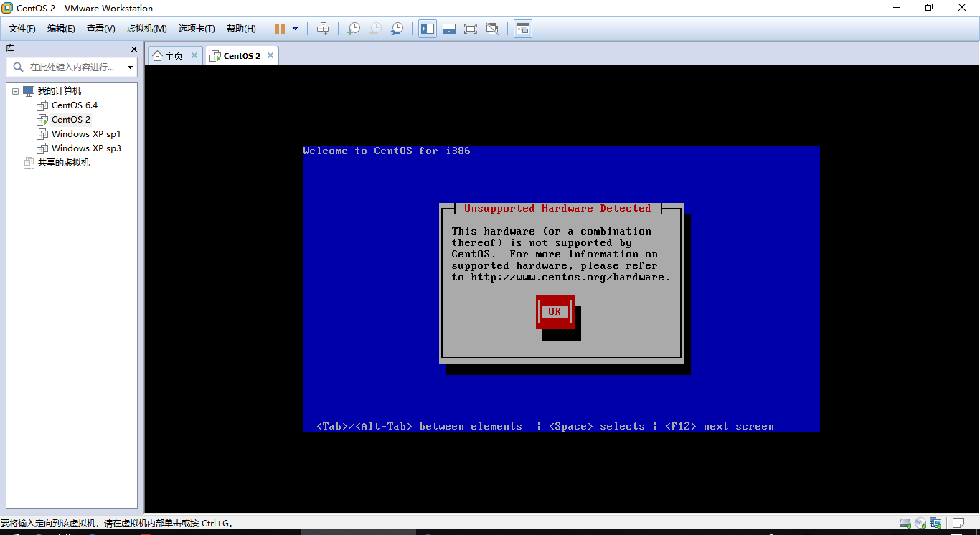Close the library panel

pos(133,49)
